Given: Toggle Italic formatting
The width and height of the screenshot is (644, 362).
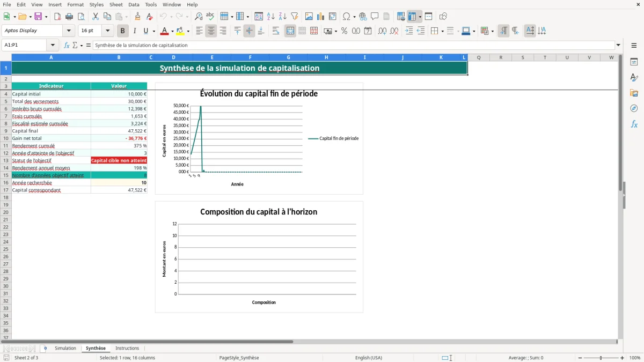Looking at the screenshot, I should (135, 31).
